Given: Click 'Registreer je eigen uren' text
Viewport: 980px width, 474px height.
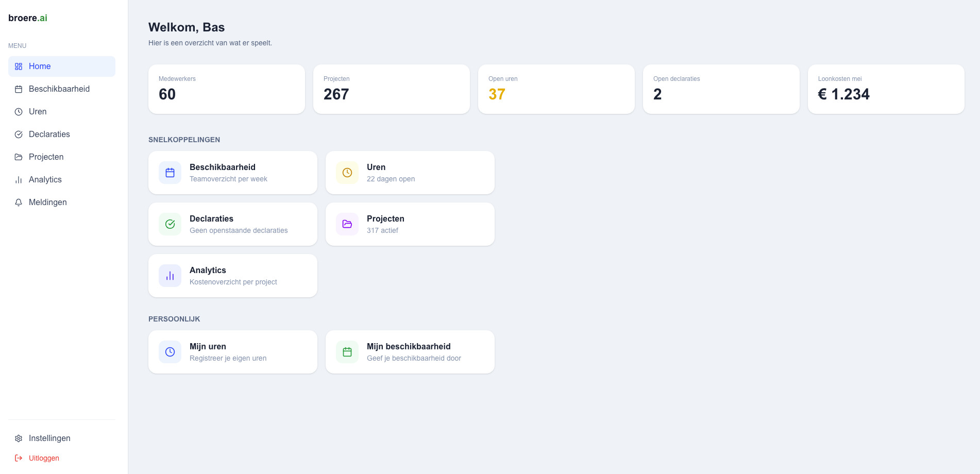Looking at the screenshot, I should point(228,358).
